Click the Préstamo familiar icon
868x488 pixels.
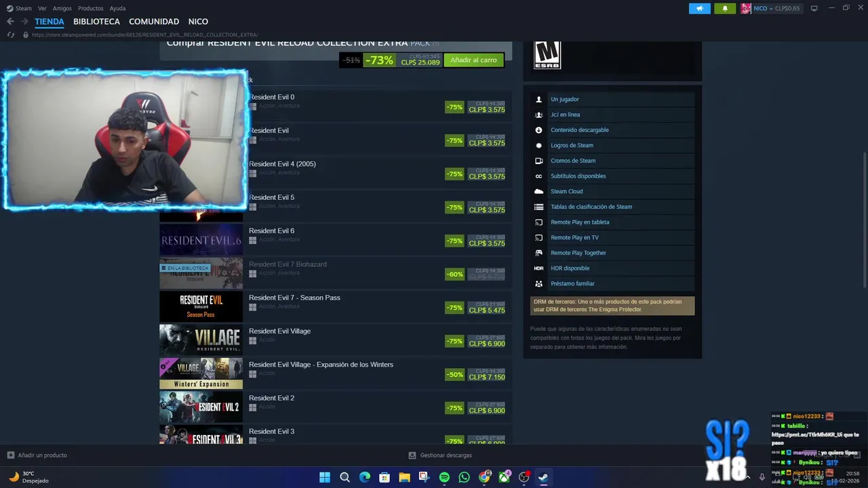click(539, 284)
